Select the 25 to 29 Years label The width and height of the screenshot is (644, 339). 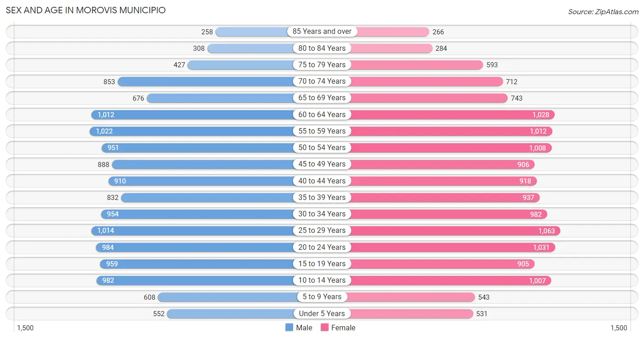322,231
